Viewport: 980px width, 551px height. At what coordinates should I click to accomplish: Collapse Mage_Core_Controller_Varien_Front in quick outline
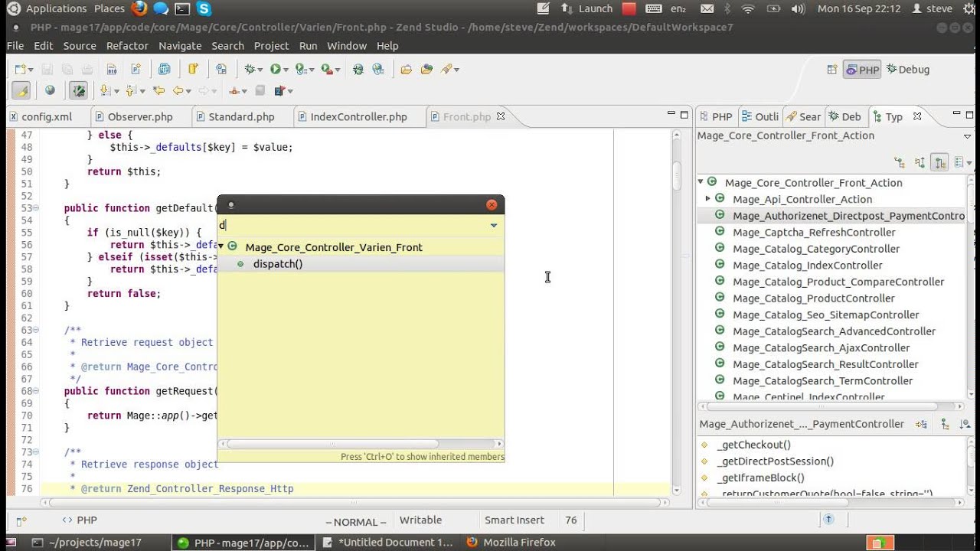pyautogui.click(x=221, y=246)
